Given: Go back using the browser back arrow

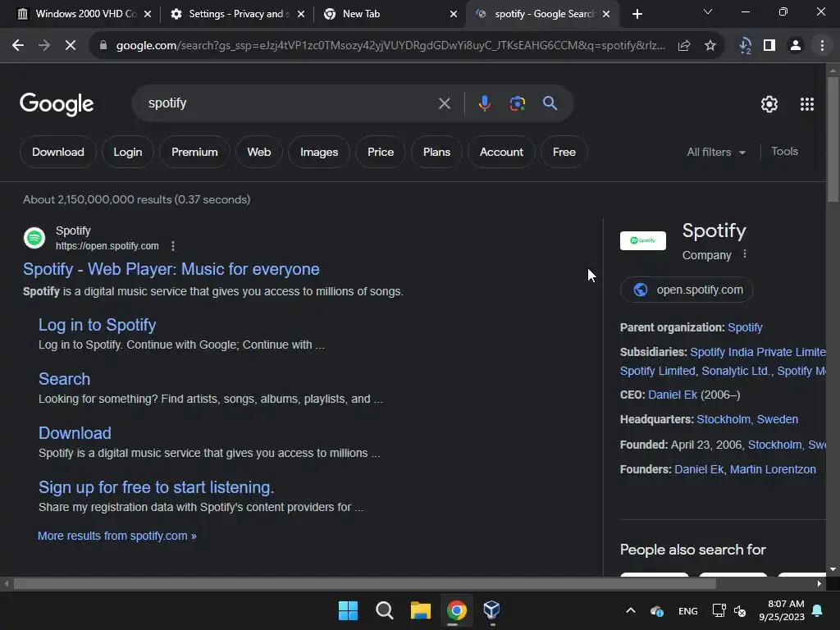Looking at the screenshot, I should (18, 46).
